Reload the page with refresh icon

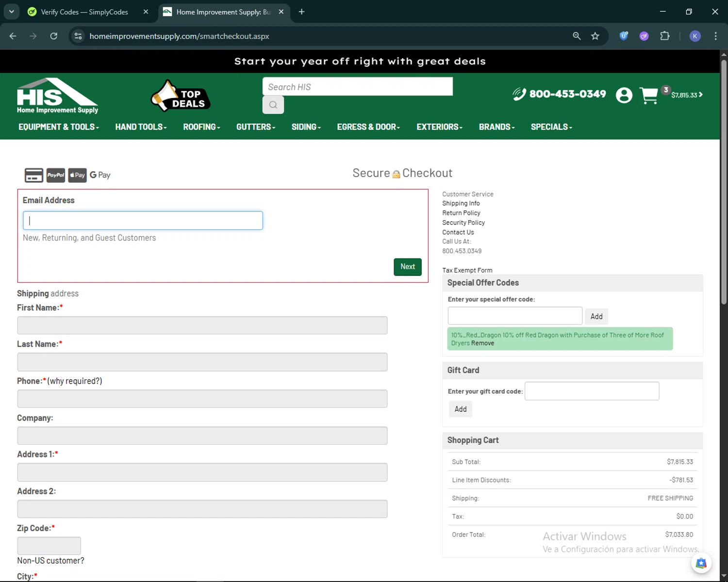click(x=54, y=36)
